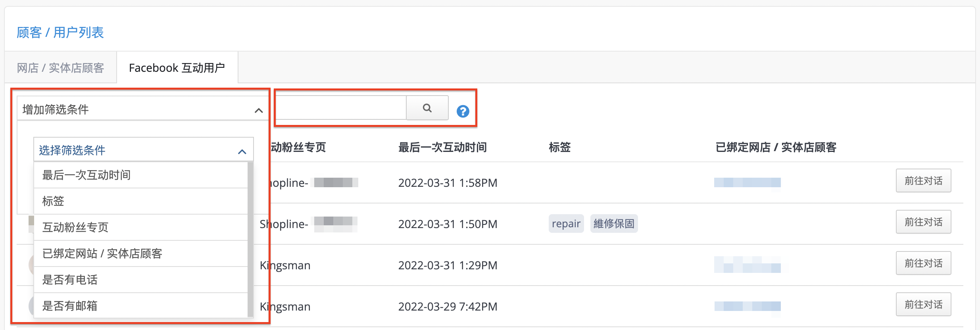Screen dimensions: 980x330
Task: Pick 是否有邮箱 filter option
Action: [x=141, y=305]
